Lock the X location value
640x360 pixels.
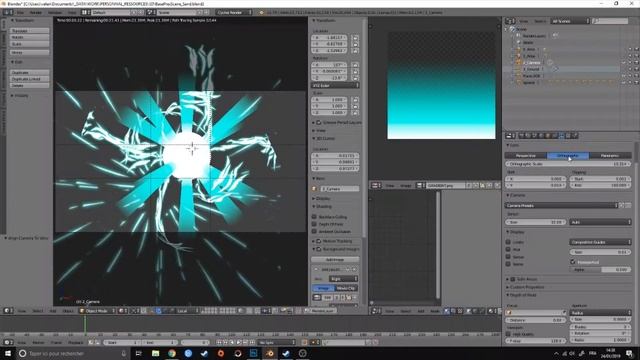coord(355,38)
